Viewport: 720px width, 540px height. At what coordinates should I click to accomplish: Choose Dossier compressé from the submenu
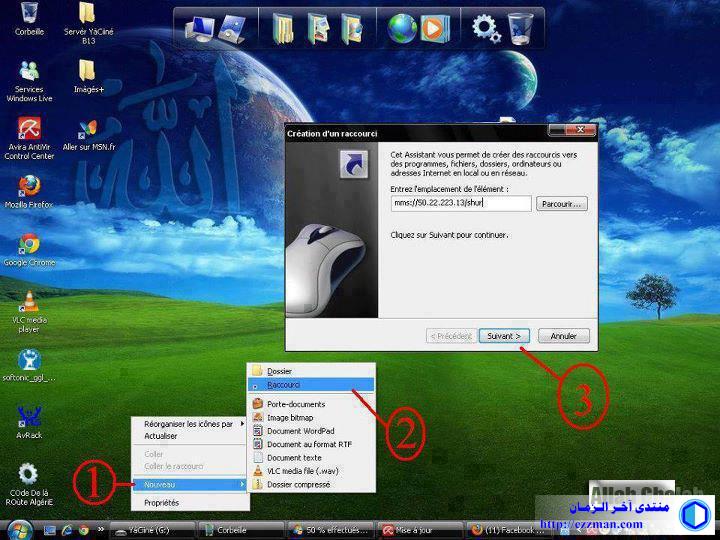[299, 484]
